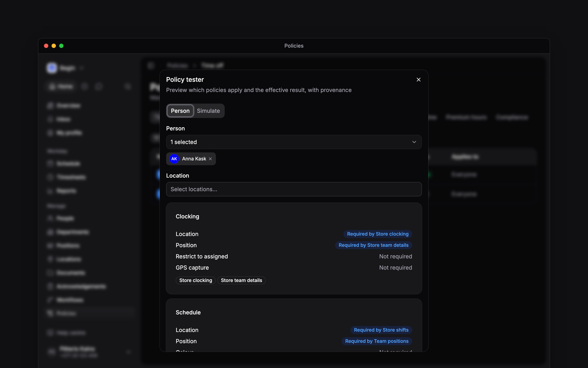Switch to the Simulate tab

pyautogui.click(x=208, y=111)
